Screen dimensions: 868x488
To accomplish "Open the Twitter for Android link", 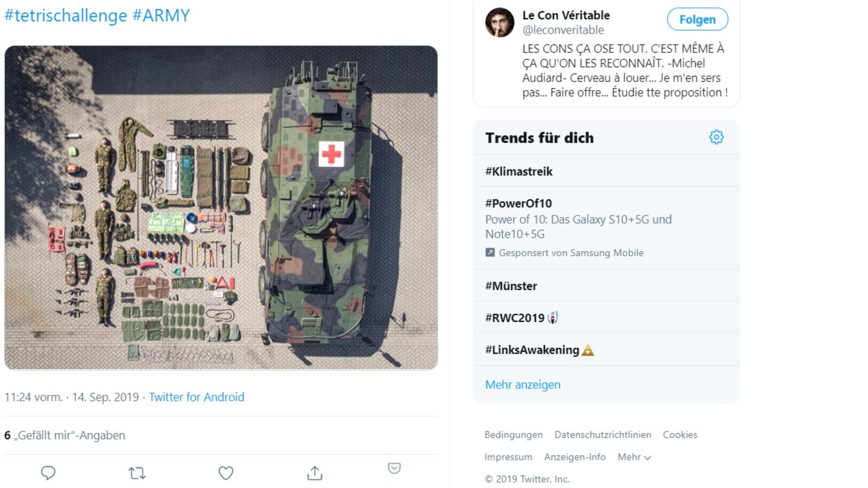I will point(197,397).
